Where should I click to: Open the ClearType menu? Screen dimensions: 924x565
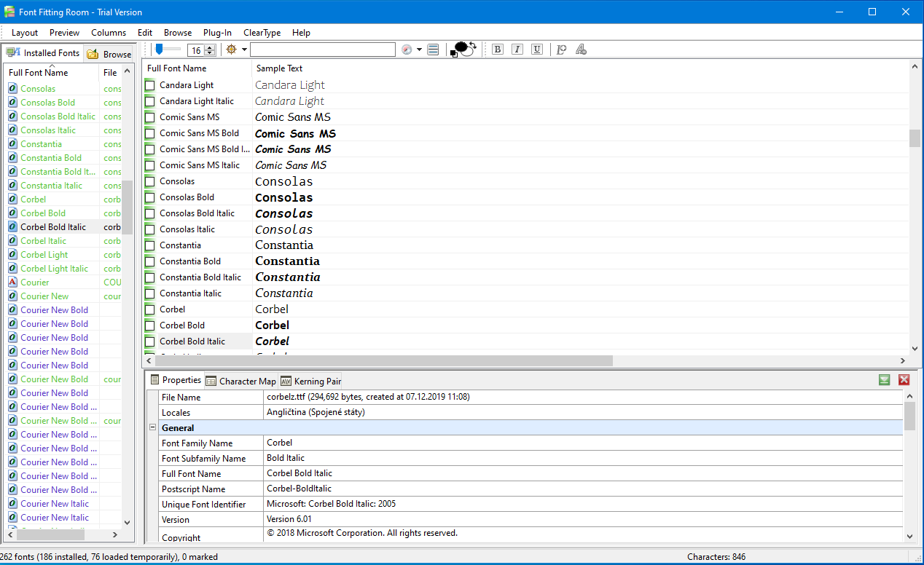click(262, 33)
